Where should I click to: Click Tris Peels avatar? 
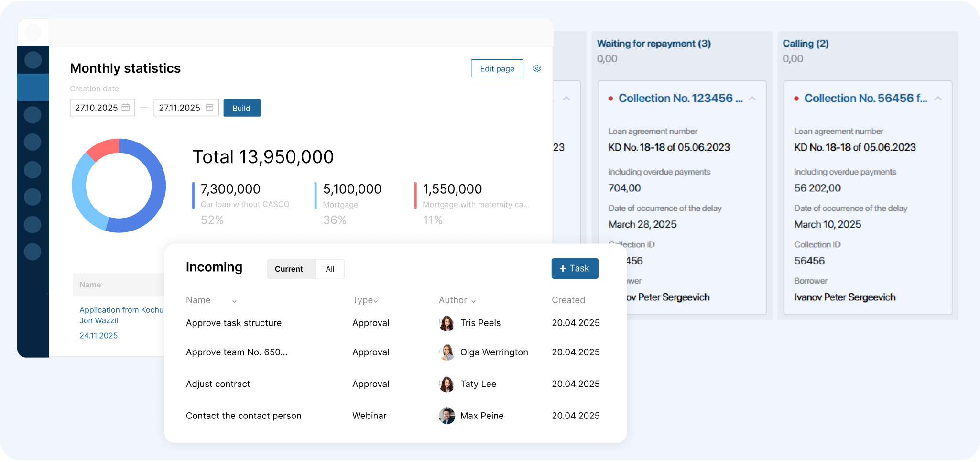pos(446,323)
